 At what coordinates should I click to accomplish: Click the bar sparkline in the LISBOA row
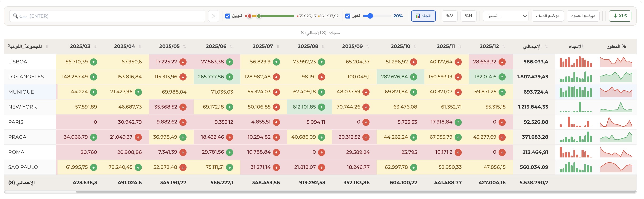pos(576,62)
